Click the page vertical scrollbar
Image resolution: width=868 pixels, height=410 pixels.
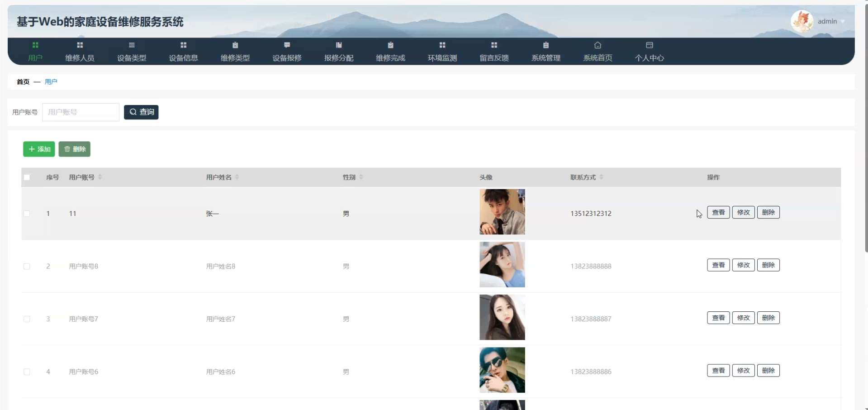[x=866, y=129]
